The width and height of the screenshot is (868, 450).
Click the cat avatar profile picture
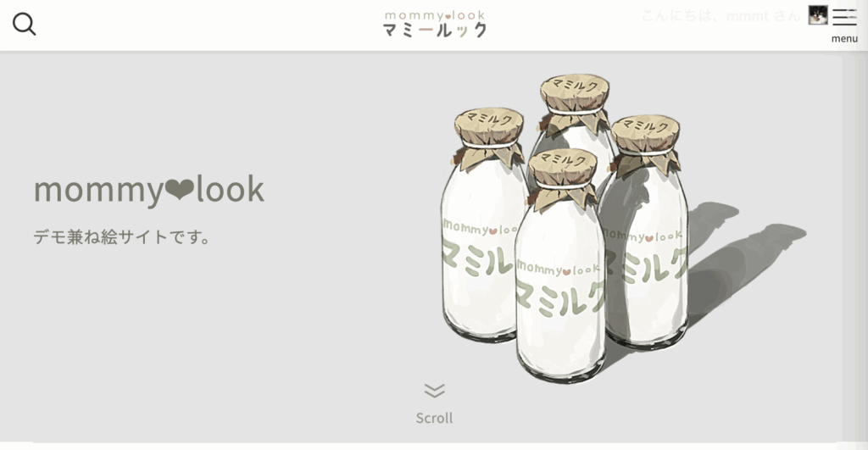(818, 15)
